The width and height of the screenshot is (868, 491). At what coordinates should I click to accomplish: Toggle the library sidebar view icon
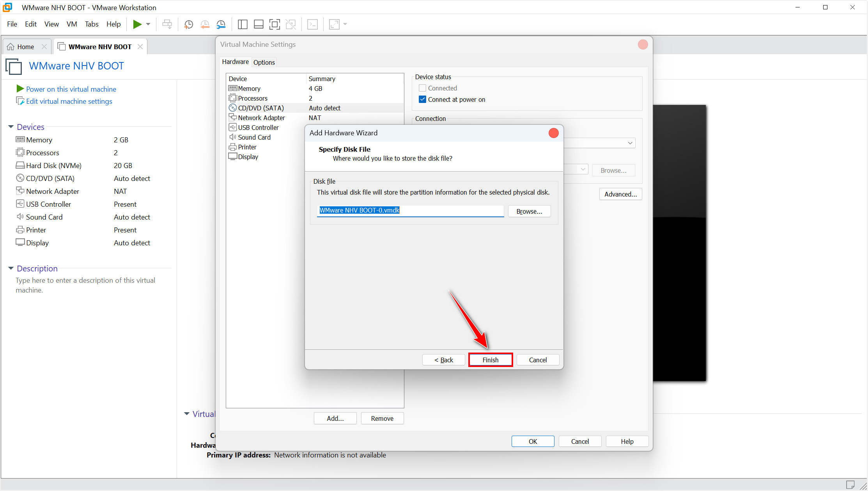[x=243, y=25]
